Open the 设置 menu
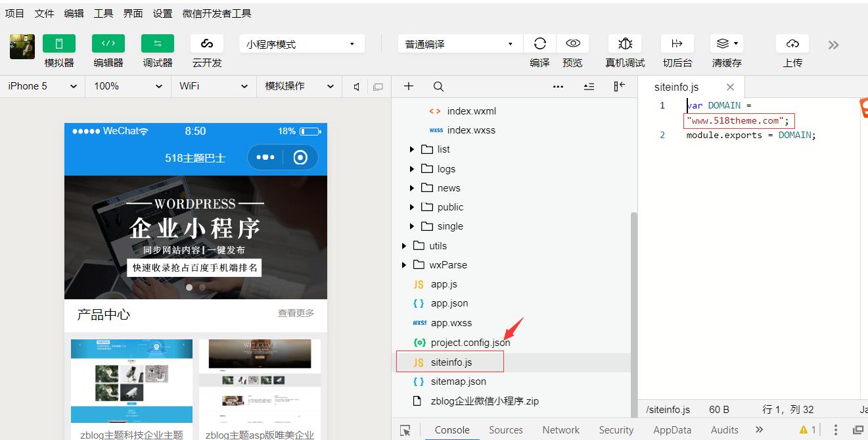 coord(162,13)
